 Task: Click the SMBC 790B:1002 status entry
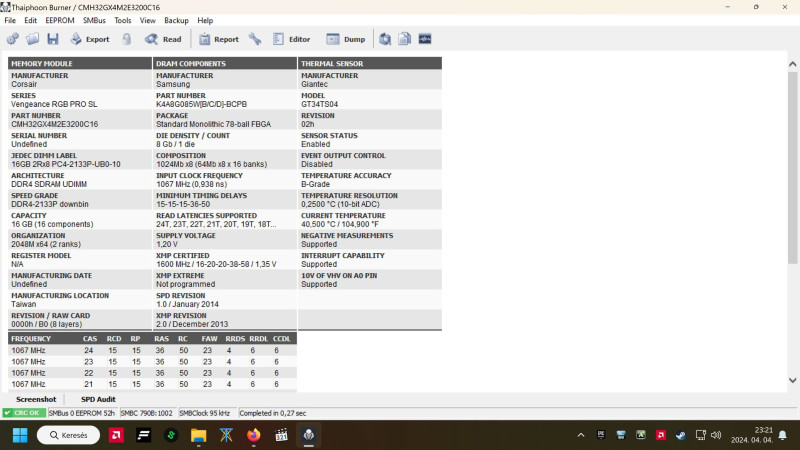tap(146, 413)
